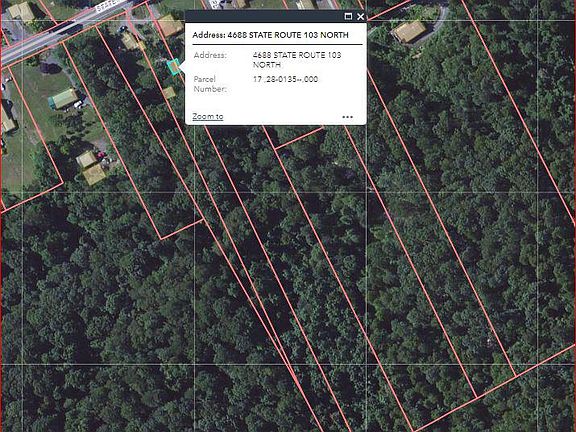Click the parcel number value 17.28-0135

tap(285, 79)
